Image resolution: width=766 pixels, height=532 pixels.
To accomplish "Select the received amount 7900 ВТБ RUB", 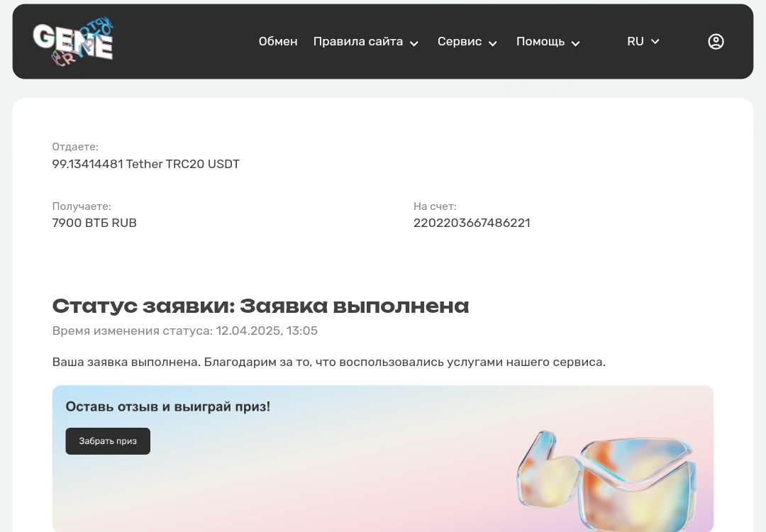I will (x=94, y=223).
